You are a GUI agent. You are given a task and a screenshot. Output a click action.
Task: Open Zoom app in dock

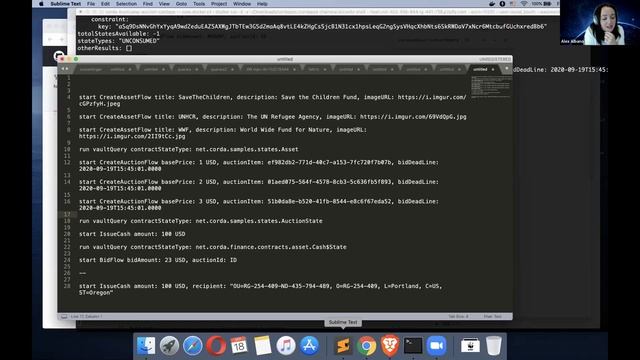pyautogui.click(x=437, y=345)
